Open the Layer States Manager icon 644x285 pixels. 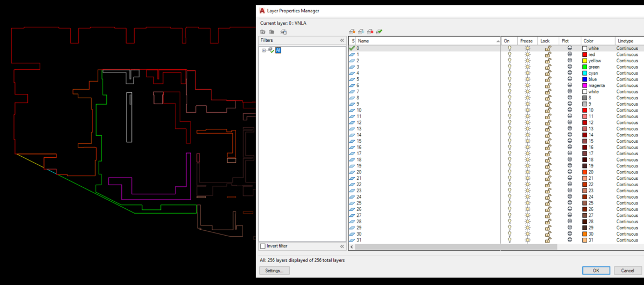283,32
